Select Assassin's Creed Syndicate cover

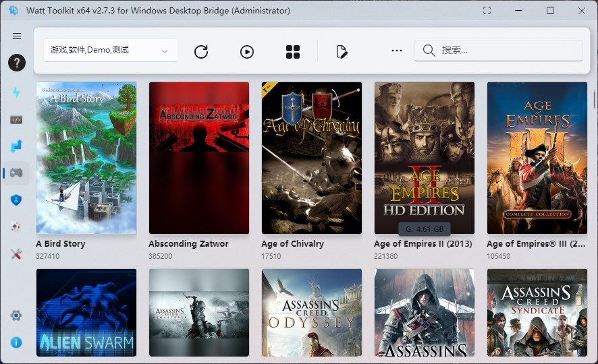coord(537,313)
